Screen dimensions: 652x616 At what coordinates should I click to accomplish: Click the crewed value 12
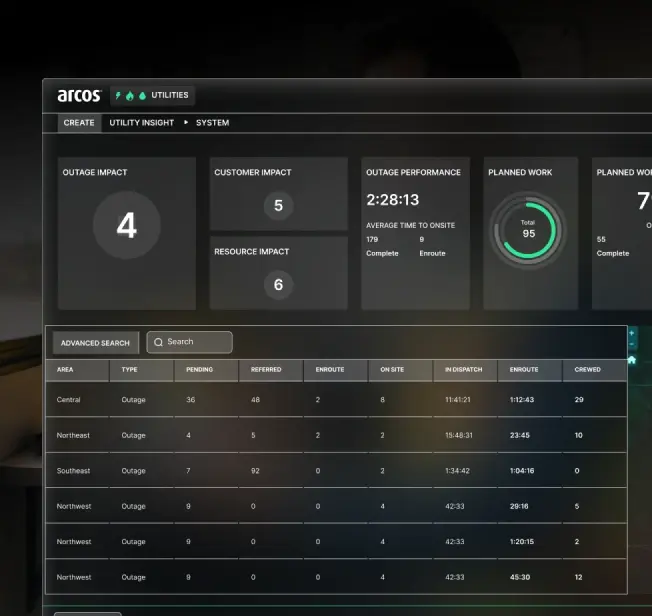(x=578, y=577)
